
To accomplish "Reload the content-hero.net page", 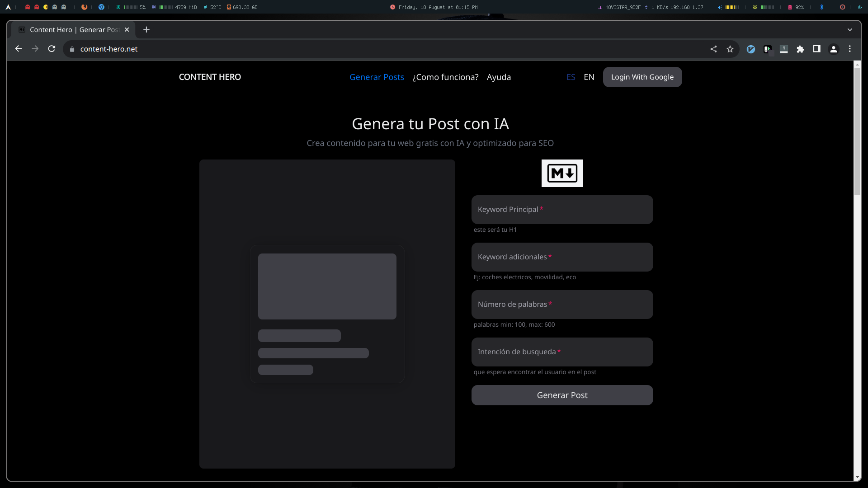I will click(52, 49).
